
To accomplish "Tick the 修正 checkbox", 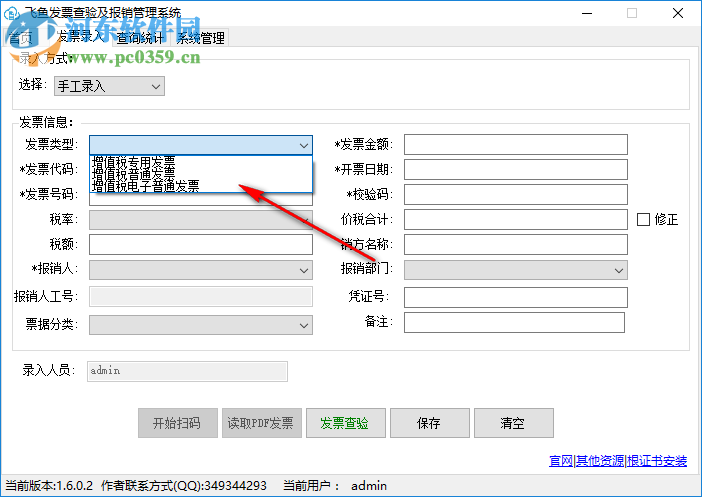I will tap(643, 219).
